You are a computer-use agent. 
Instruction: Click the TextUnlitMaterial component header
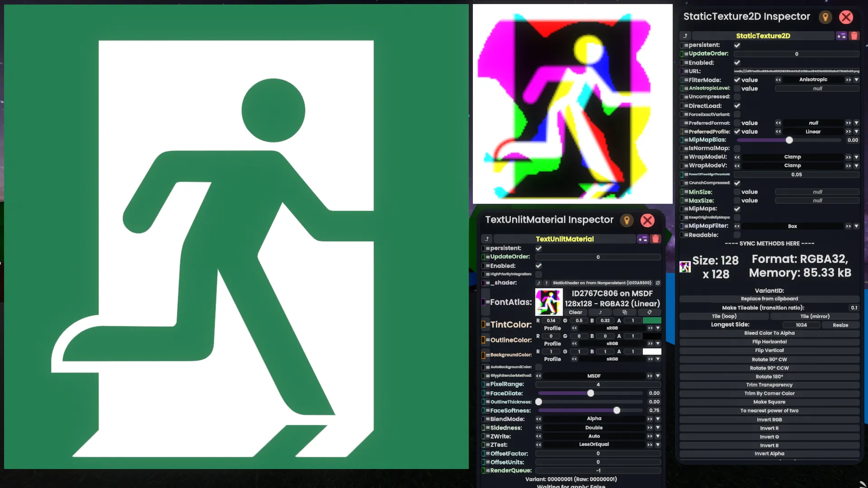(x=565, y=239)
